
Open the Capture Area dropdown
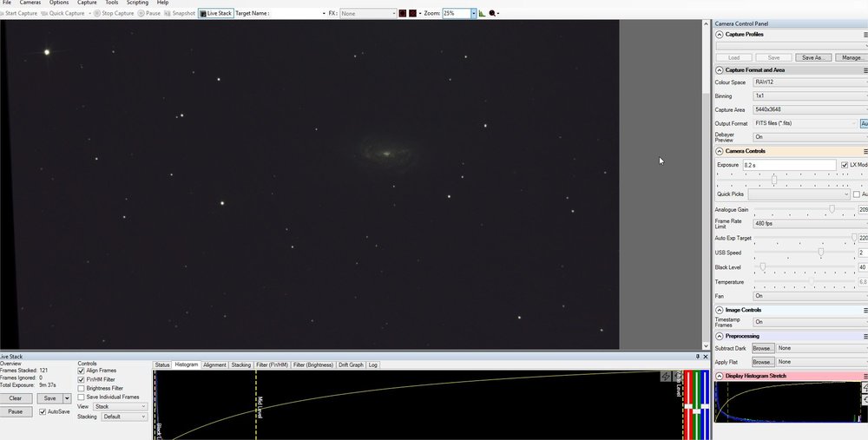tap(811, 109)
